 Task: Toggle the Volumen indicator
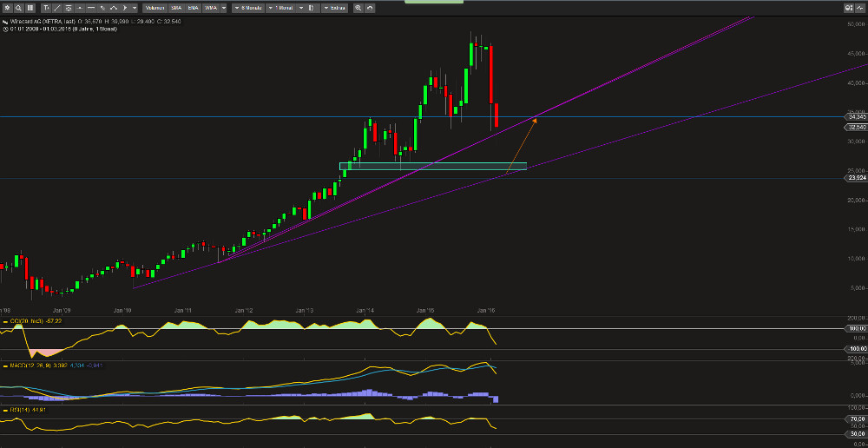pos(155,8)
